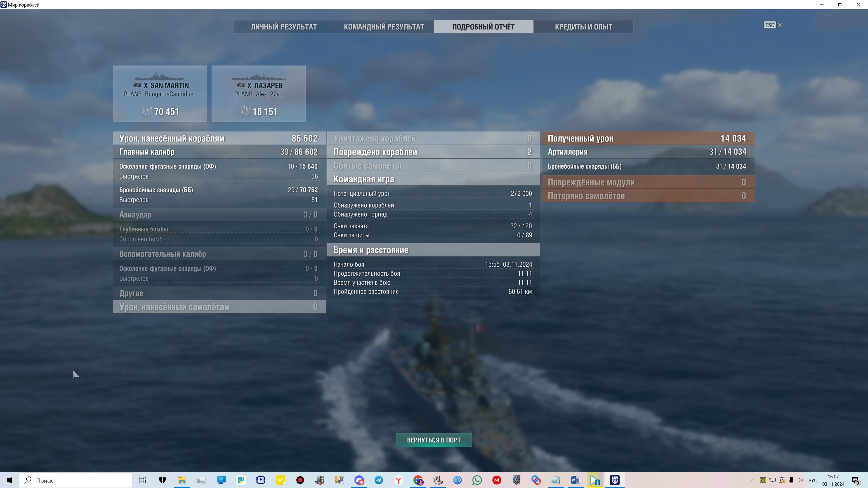Click the 'Очки защиты' row
The image size is (868, 488).
[x=433, y=235]
